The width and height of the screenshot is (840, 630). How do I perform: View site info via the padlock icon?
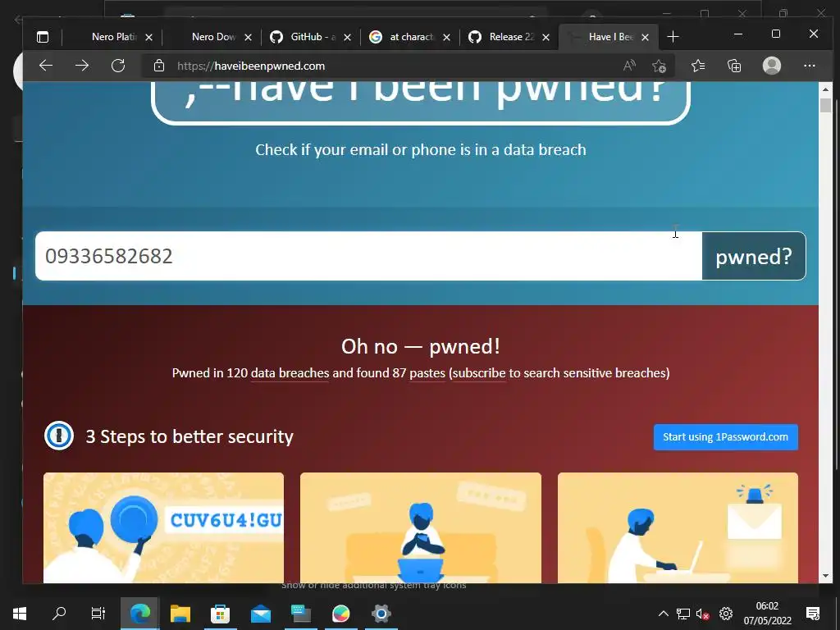(x=159, y=66)
